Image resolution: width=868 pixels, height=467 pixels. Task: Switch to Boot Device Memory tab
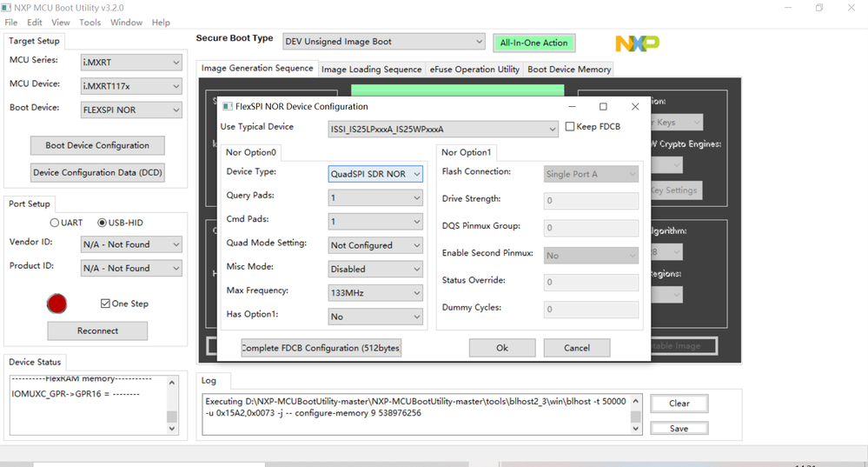pyautogui.click(x=569, y=70)
